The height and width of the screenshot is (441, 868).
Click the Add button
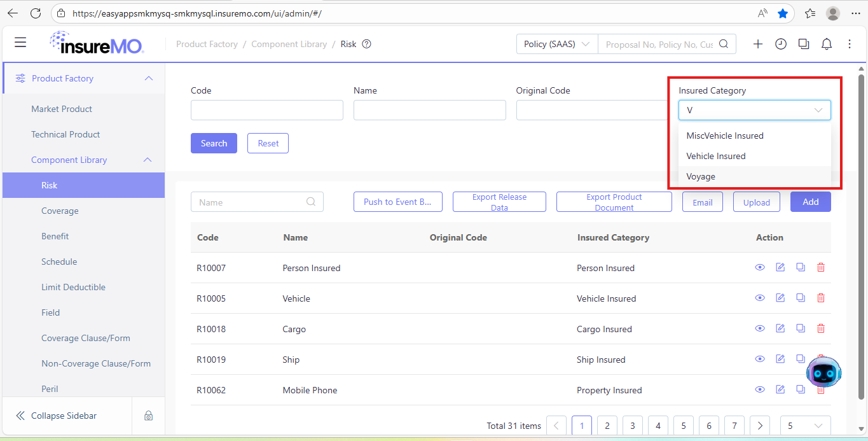[x=810, y=202]
